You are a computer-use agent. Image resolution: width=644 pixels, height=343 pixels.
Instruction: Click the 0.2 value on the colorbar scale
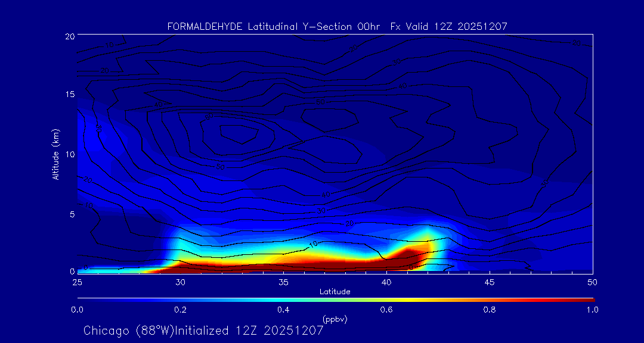[x=180, y=310]
